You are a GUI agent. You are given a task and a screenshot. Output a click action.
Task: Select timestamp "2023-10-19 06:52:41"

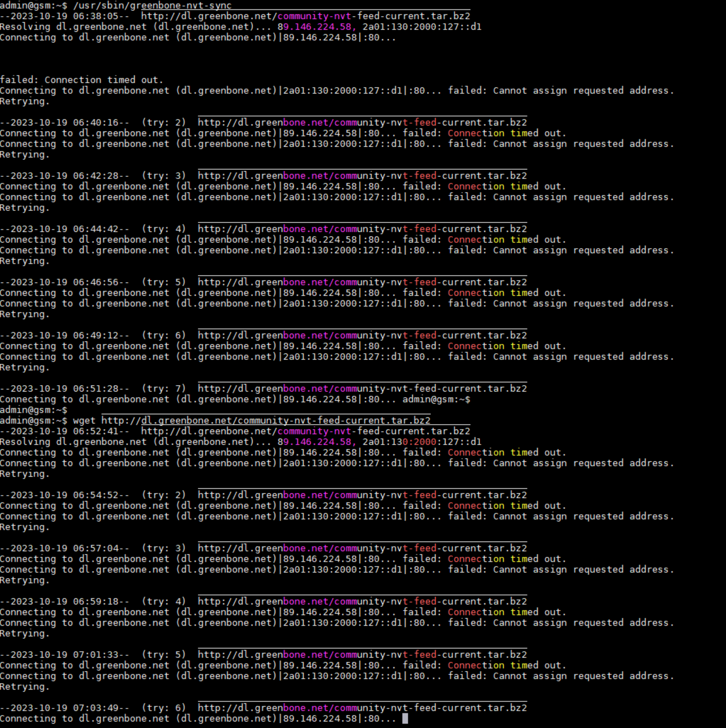click(64, 431)
